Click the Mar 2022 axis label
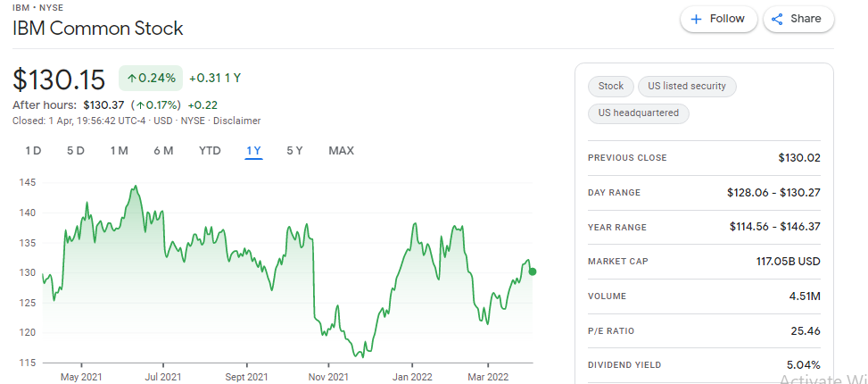Image resolution: width=868 pixels, height=384 pixels. [488, 378]
